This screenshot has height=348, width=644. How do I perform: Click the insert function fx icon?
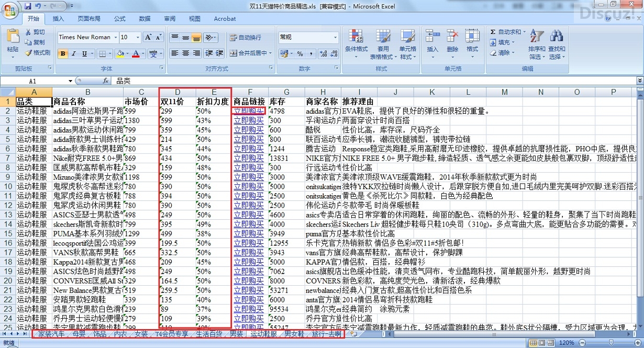[105, 81]
